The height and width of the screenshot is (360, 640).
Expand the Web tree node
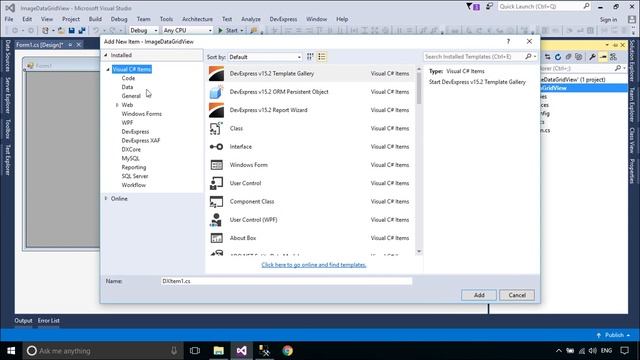click(x=117, y=105)
